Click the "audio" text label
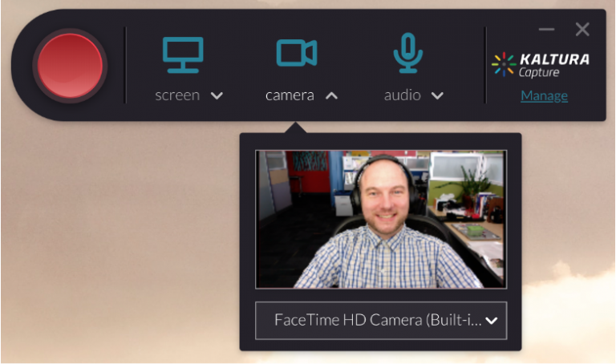This screenshot has width=616, height=364. pos(402,95)
